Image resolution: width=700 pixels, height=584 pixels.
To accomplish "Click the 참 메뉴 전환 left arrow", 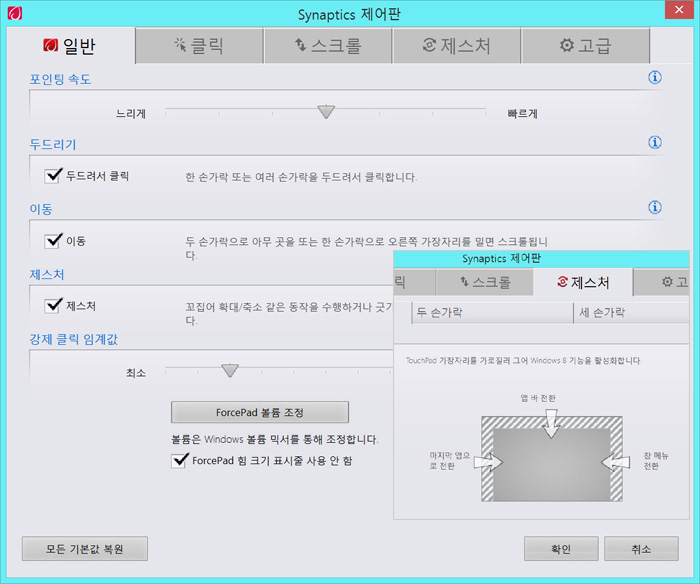I will click(615, 463).
